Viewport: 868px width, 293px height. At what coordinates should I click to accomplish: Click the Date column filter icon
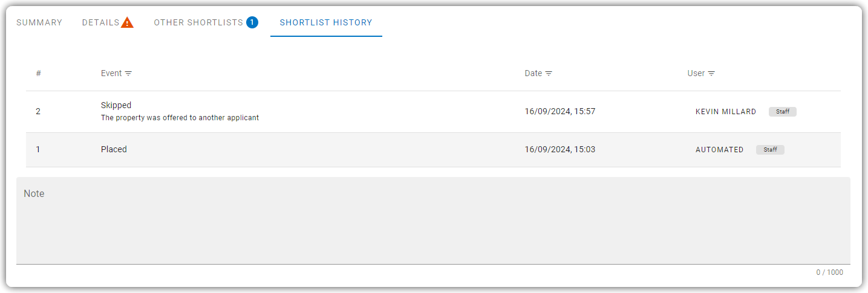pos(549,73)
